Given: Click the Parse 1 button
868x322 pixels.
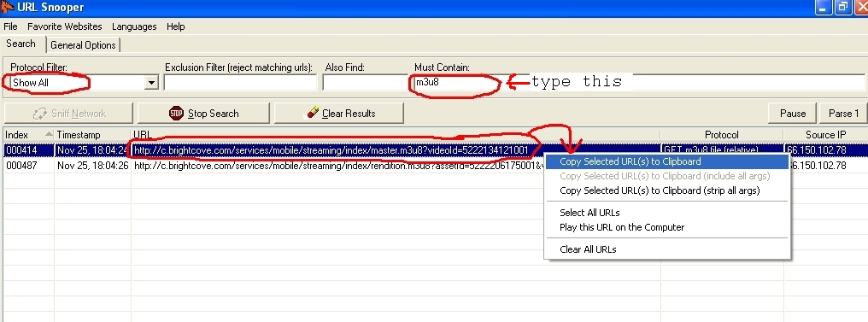Looking at the screenshot, I should click(843, 114).
